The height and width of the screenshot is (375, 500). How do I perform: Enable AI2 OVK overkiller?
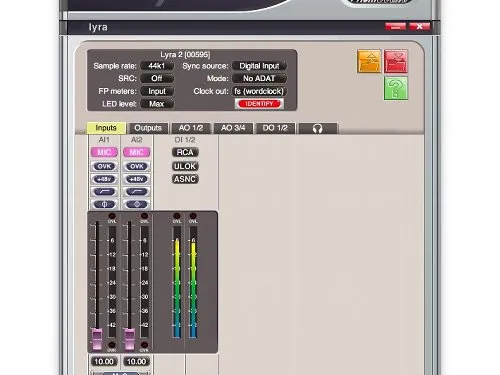[x=137, y=166]
